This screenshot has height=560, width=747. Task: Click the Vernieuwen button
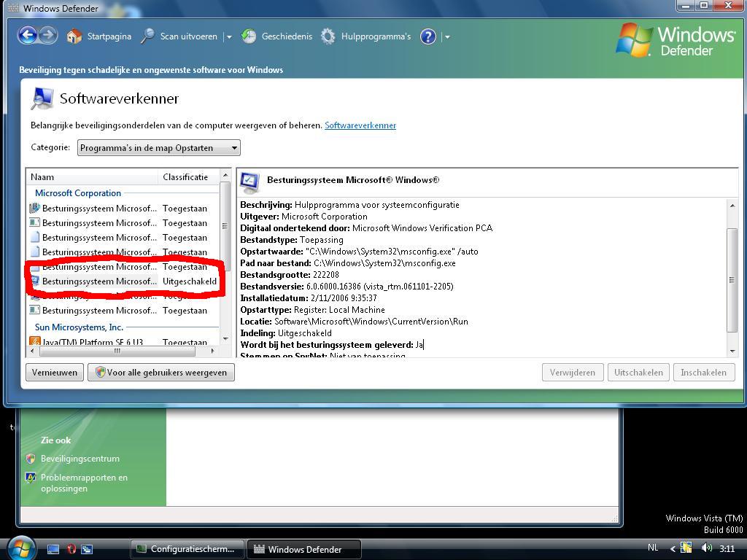click(54, 373)
